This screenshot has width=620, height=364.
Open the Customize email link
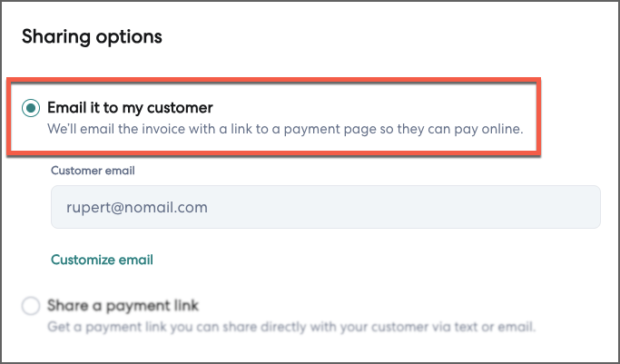(x=102, y=260)
